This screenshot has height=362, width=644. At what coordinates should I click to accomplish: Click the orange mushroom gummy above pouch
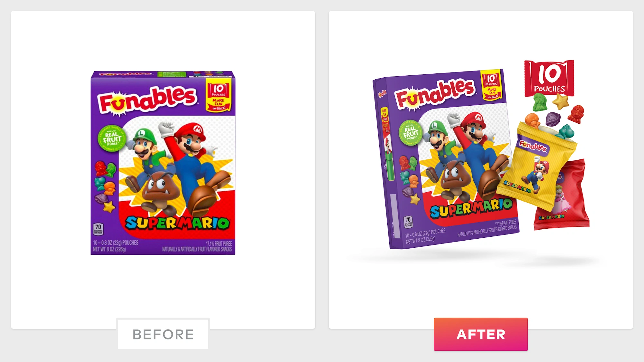click(x=533, y=120)
